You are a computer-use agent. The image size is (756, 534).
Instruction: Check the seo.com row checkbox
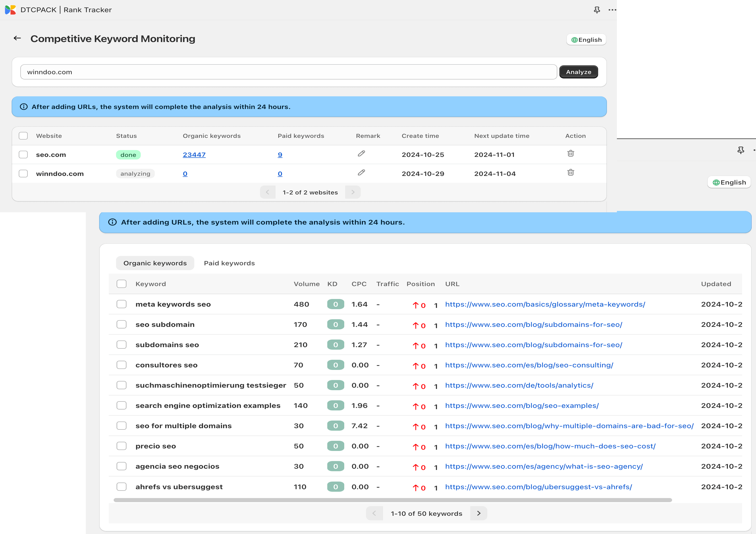pos(23,155)
